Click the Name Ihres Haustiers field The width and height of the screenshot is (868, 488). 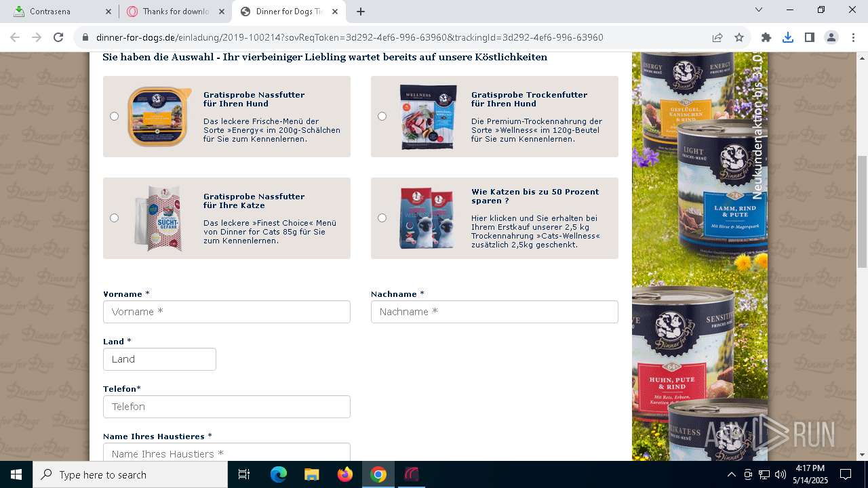pyautogui.click(x=226, y=452)
